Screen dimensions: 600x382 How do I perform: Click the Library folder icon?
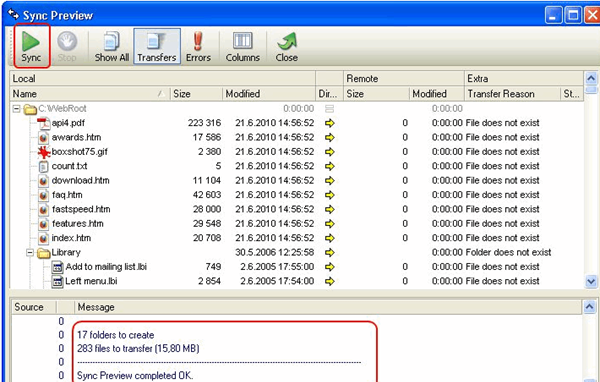[x=44, y=253]
